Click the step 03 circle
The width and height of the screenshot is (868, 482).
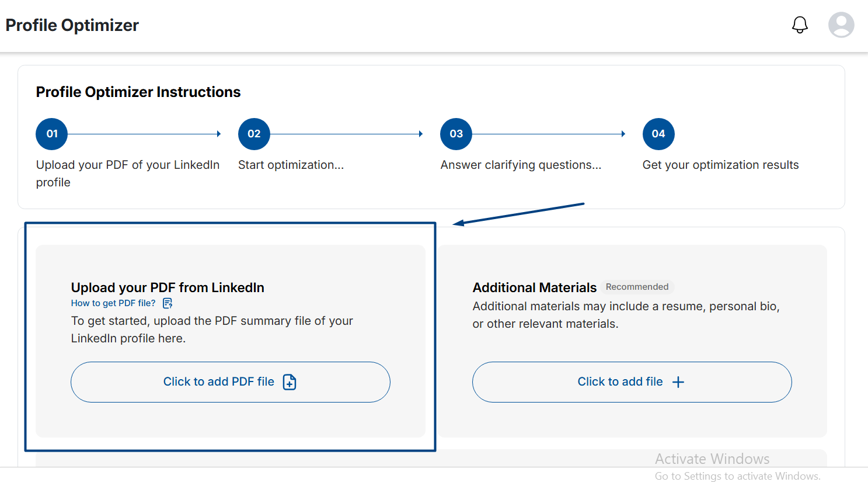tap(456, 134)
